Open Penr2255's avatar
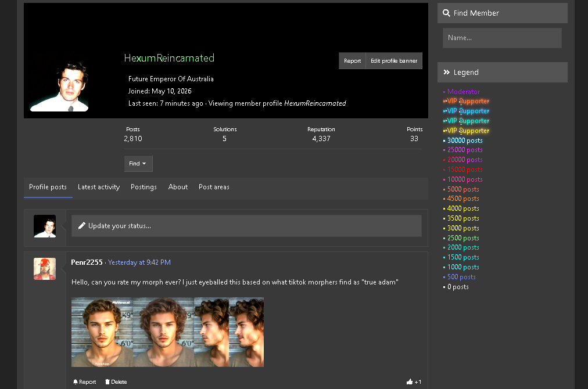This screenshot has width=588, height=389. coord(45,269)
